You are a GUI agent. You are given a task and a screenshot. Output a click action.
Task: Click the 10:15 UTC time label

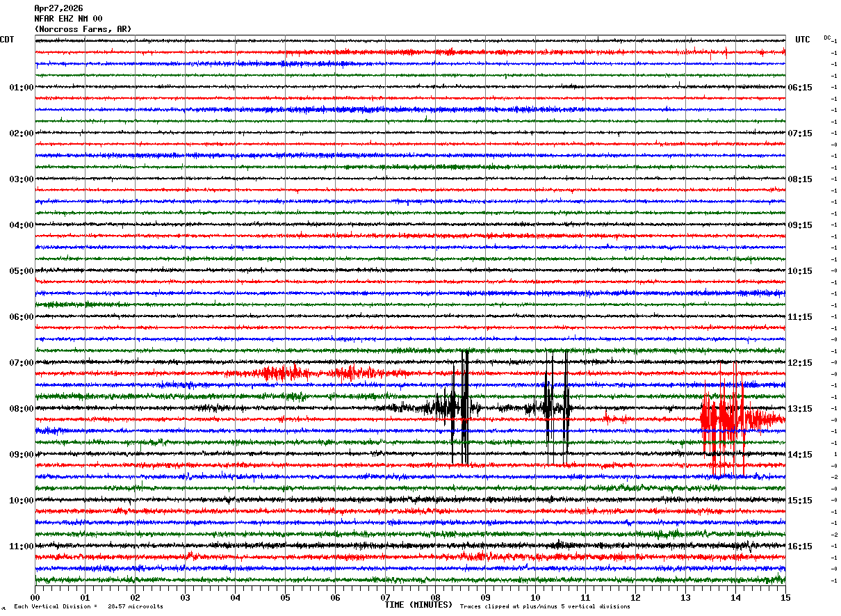coord(800,271)
